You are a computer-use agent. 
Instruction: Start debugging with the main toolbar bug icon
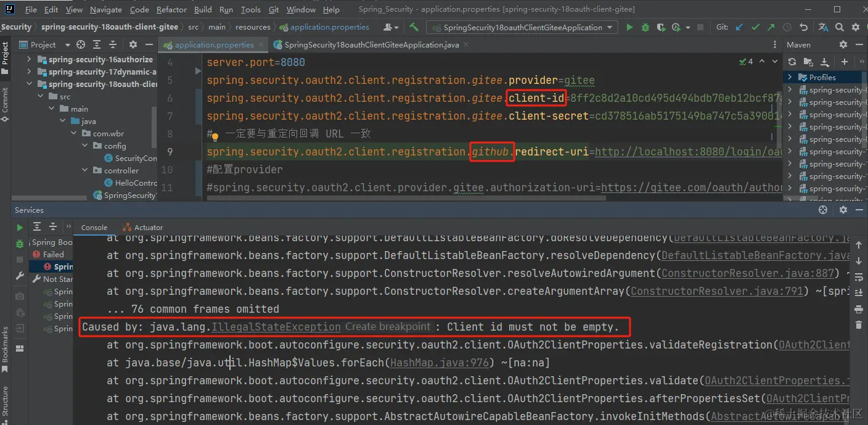[x=645, y=27]
